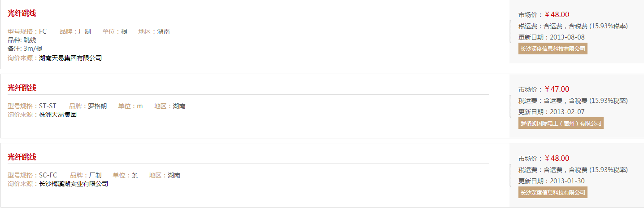Click the update date 2013-02-07
This screenshot has width=644, height=208.
coord(567,112)
